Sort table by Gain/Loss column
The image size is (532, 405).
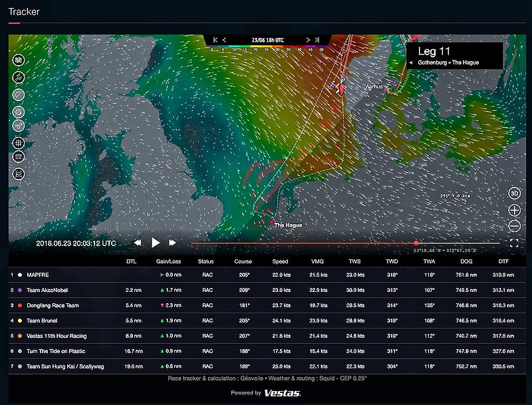[x=168, y=261]
